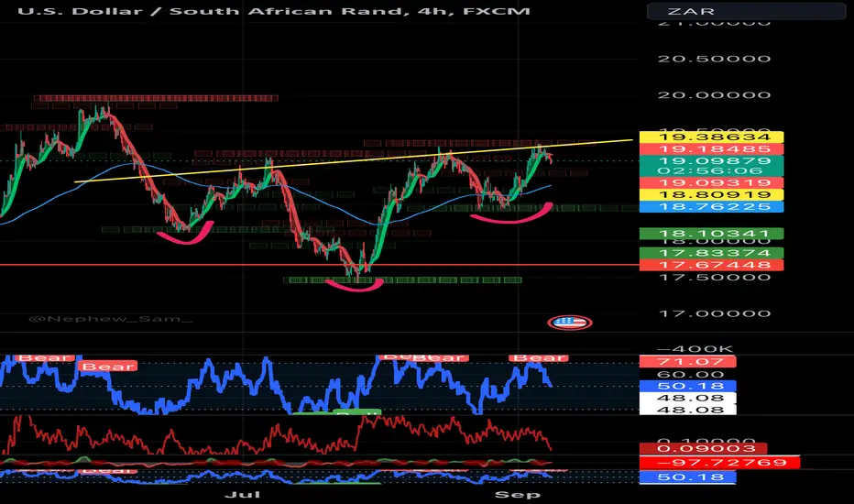Click the -400K axis value
This screenshot has height=504, width=854.
coord(695,349)
